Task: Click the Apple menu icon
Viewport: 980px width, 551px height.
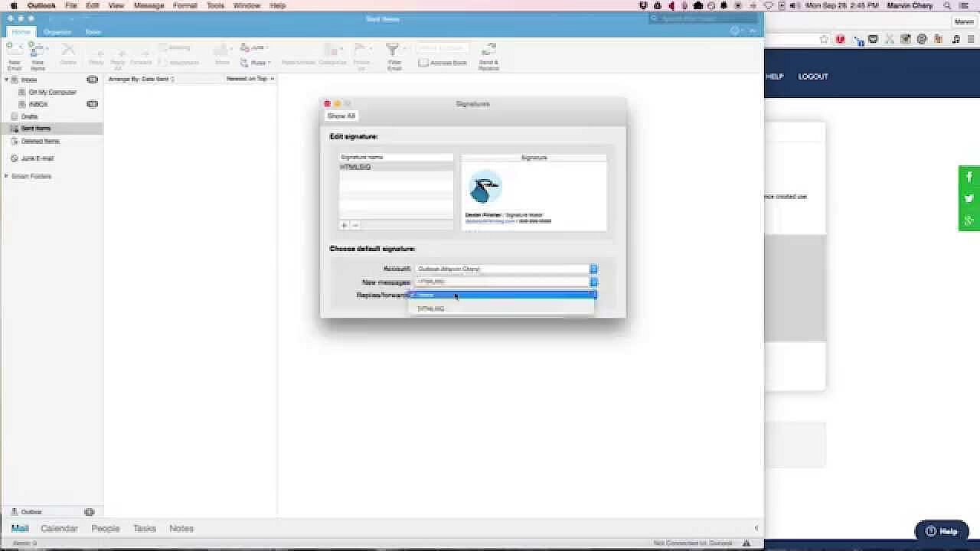Action: (x=13, y=5)
